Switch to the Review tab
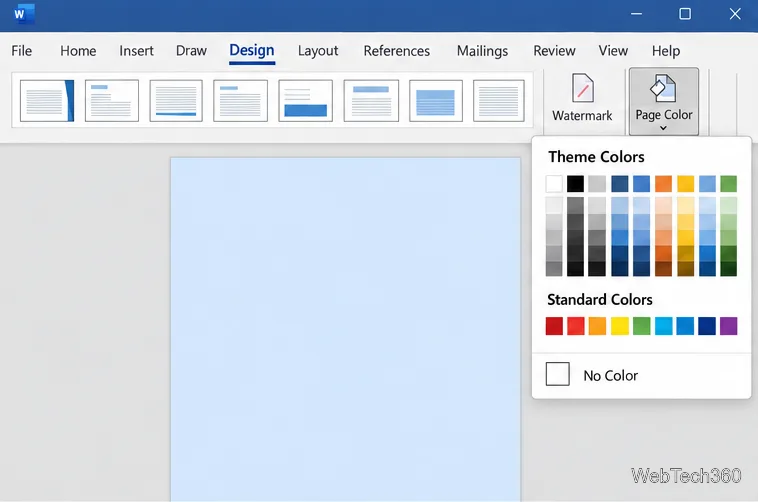Image resolution: width=758 pixels, height=502 pixels. 554,51
